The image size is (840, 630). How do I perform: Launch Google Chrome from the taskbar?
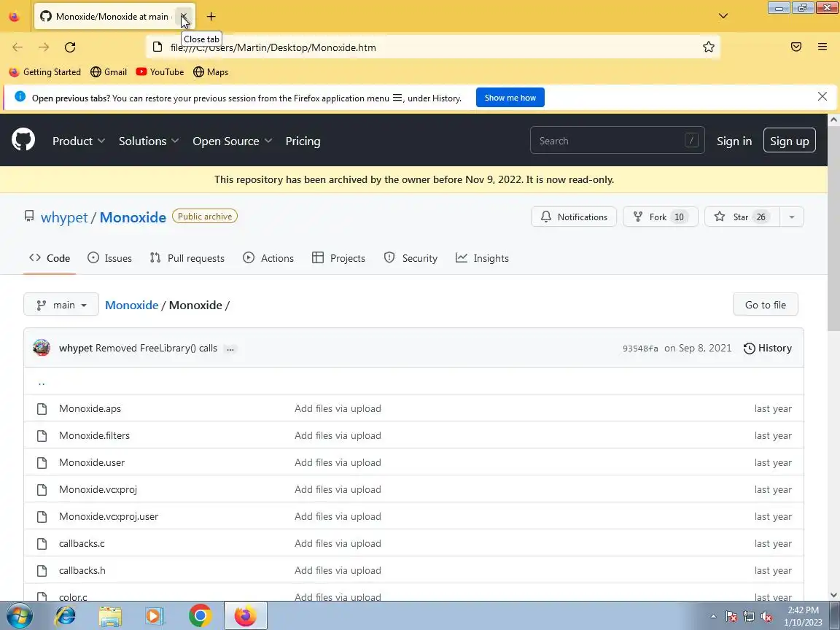tap(201, 615)
